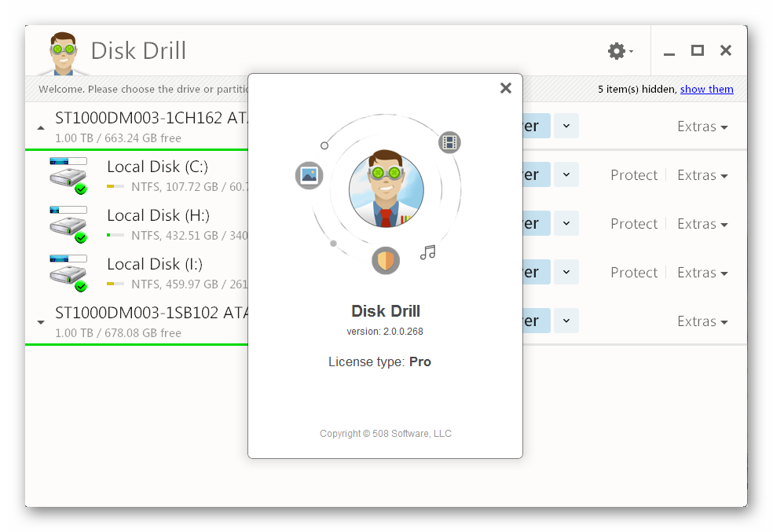Viewport: 773px width, 532px height.
Task: Click Recover button for ST1000DM003-1CH162 drive
Action: [537, 126]
